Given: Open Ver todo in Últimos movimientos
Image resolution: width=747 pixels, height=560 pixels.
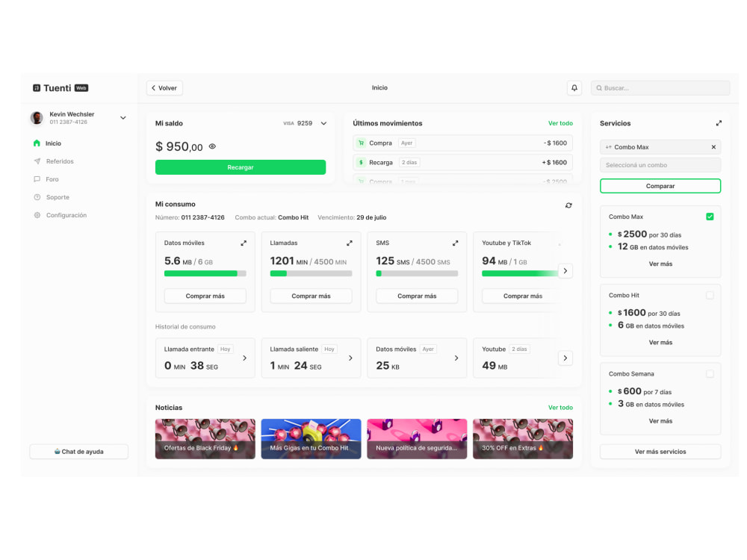Looking at the screenshot, I should 561,123.
